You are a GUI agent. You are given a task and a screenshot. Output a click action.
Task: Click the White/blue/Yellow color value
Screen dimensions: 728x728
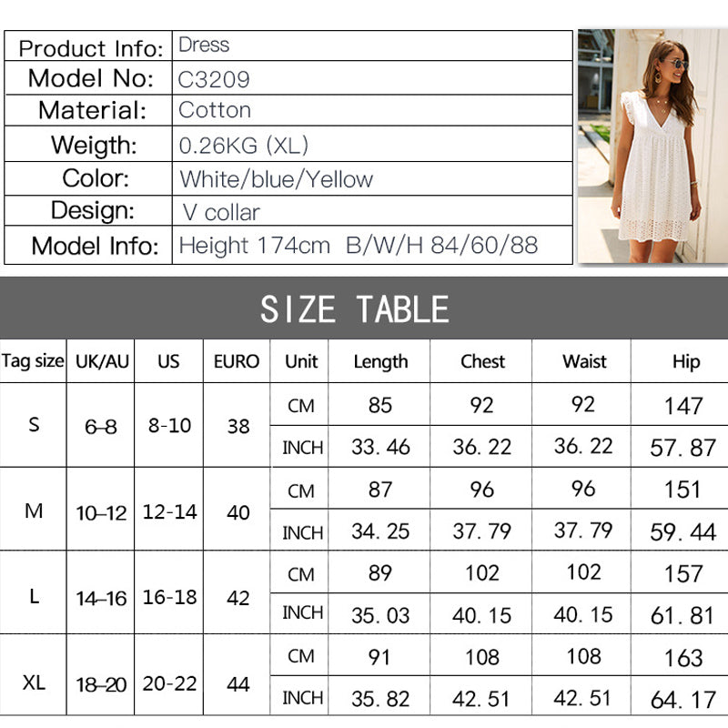(x=277, y=179)
